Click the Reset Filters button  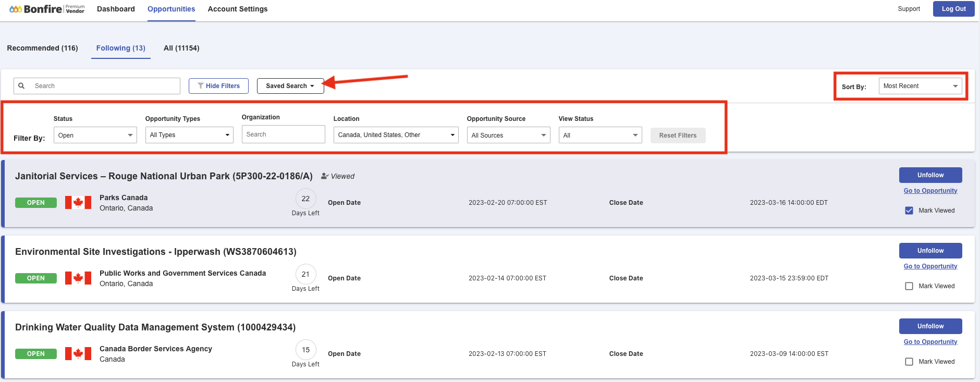678,135
